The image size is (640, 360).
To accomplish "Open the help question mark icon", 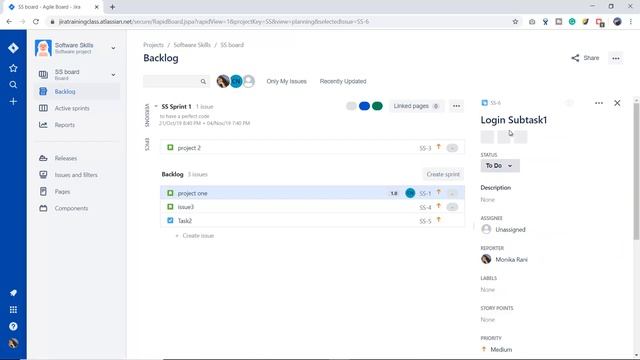I will (x=13, y=327).
